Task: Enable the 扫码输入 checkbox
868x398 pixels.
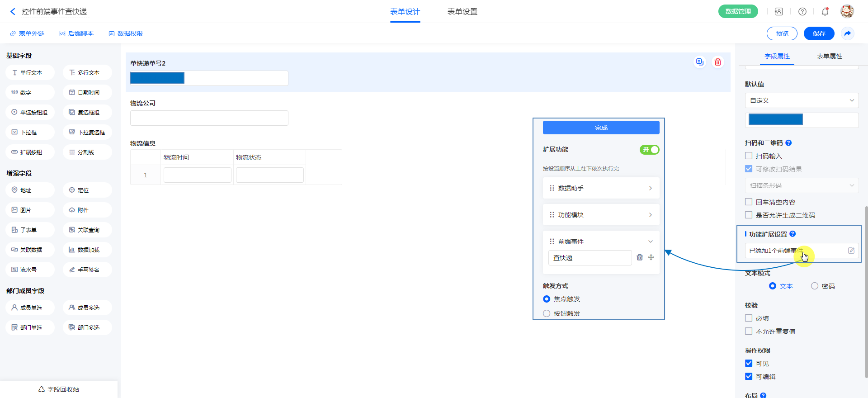Action: pos(749,156)
